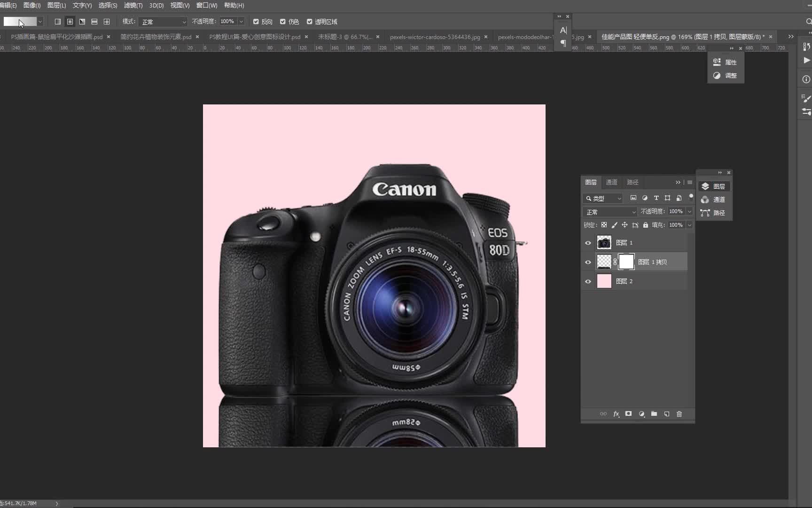Switch to pexels-wictor-cardoso-5364436.jpg tab
The height and width of the screenshot is (508, 812).
tap(435, 37)
